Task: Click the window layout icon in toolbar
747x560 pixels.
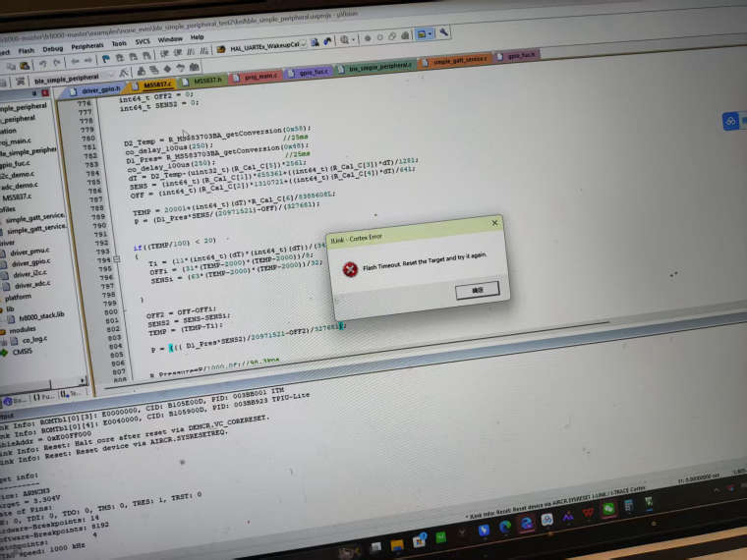Action: 424,33
